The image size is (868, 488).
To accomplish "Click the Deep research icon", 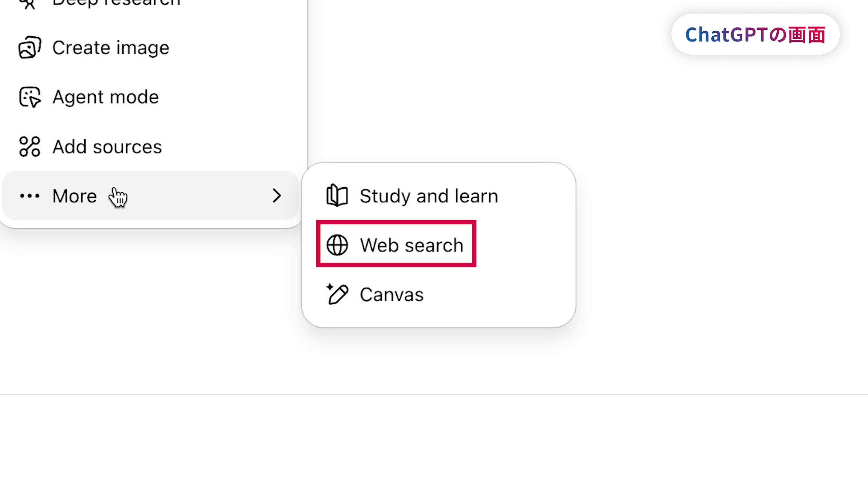I will [29, 3].
